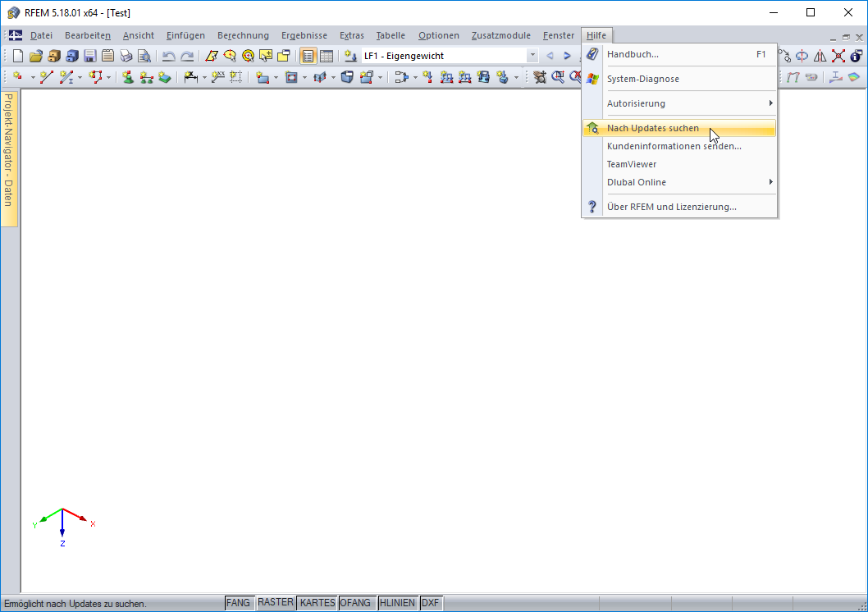The width and height of the screenshot is (868, 612).
Task: Open print preview magnifier page icon
Action: (144, 56)
